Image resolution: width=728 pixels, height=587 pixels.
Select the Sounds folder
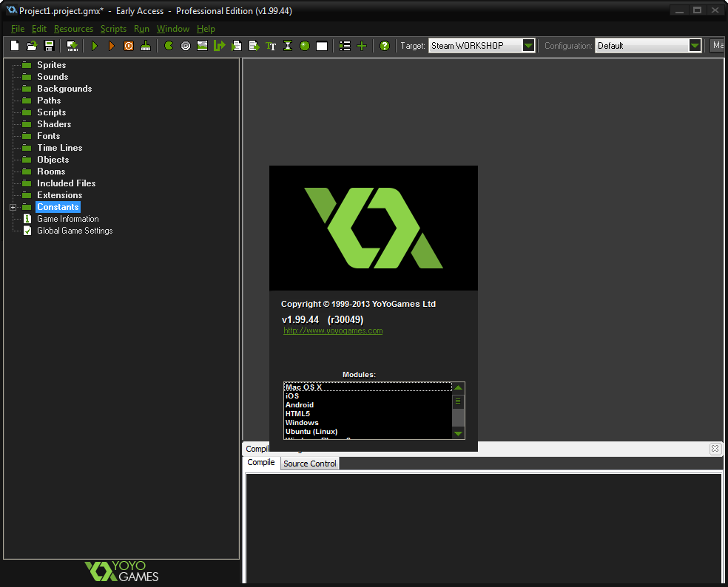53,77
